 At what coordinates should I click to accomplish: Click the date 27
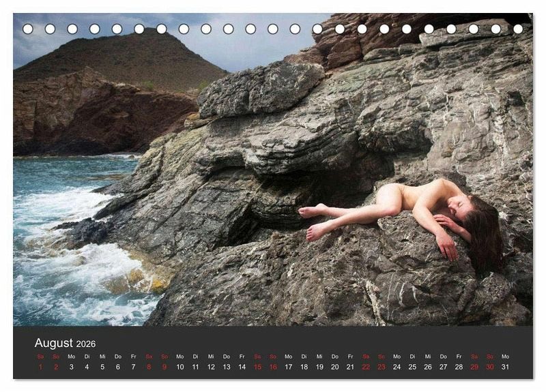tap(443, 367)
